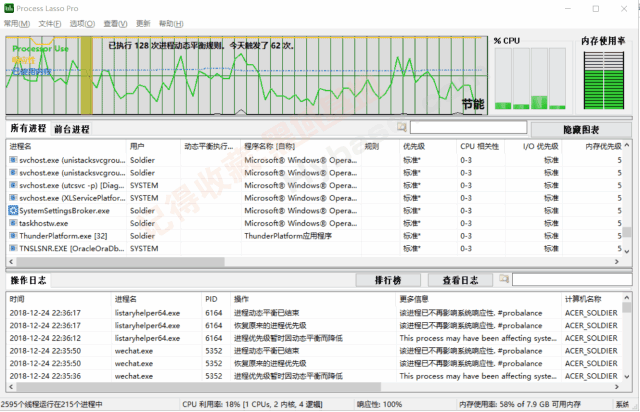
Task: Select log entry at 2018-12-24 22:36:12
Action: [x=315, y=338]
